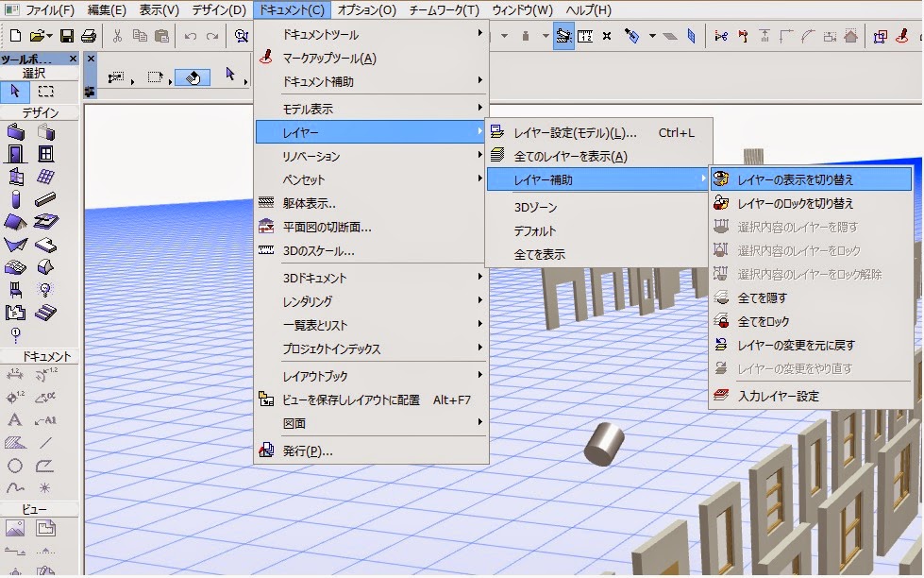Close the ツールボックス panel
This screenshot has width=924, height=578.
(x=73, y=59)
